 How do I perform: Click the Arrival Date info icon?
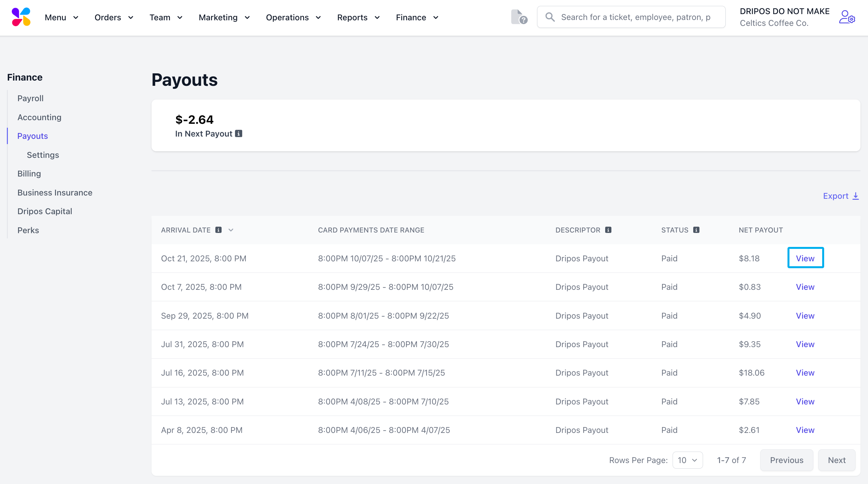click(x=218, y=230)
